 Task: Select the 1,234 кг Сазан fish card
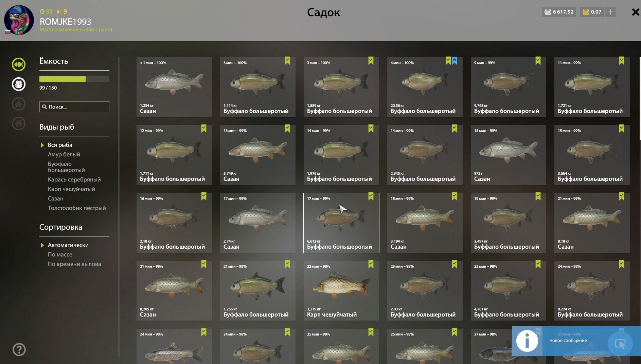[174, 87]
